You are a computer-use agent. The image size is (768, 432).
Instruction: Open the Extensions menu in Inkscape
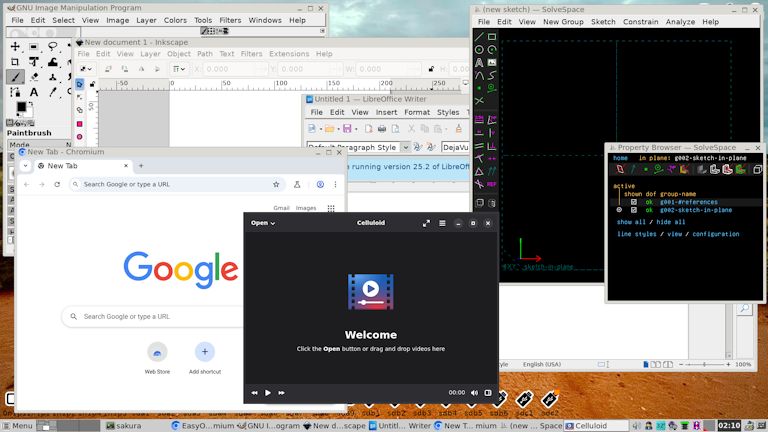pyautogui.click(x=289, y=53)
